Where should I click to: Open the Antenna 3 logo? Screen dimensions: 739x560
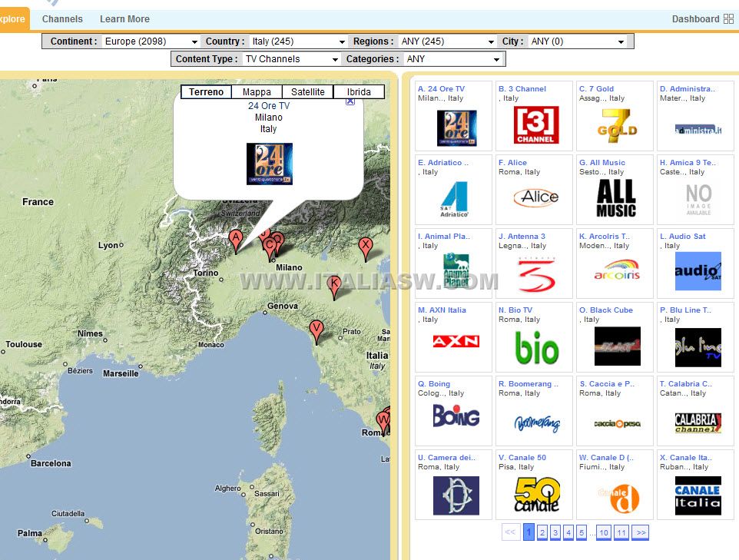pyautogui.click(x=536, y=274)
